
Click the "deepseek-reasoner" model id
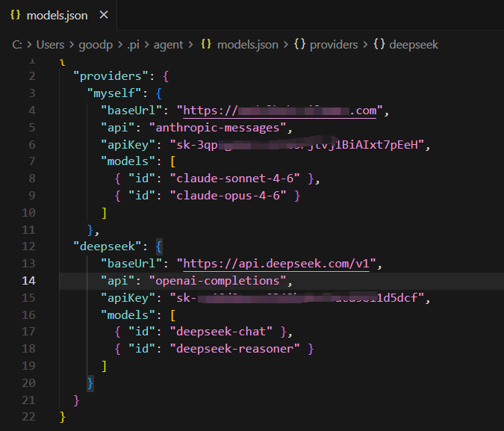click(235, 349)
